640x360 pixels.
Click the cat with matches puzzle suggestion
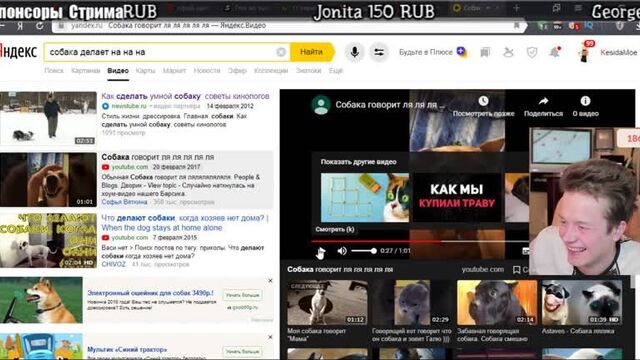coord(364,198)
